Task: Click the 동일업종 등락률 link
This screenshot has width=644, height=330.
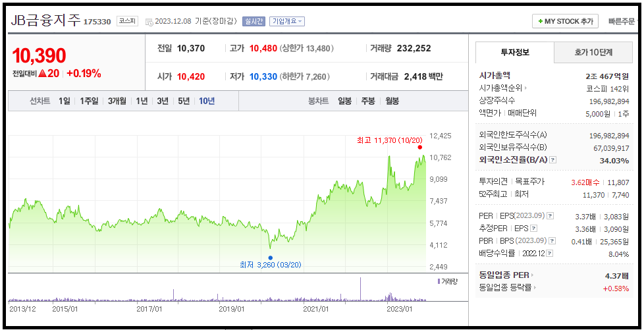Action: (505, 287)
